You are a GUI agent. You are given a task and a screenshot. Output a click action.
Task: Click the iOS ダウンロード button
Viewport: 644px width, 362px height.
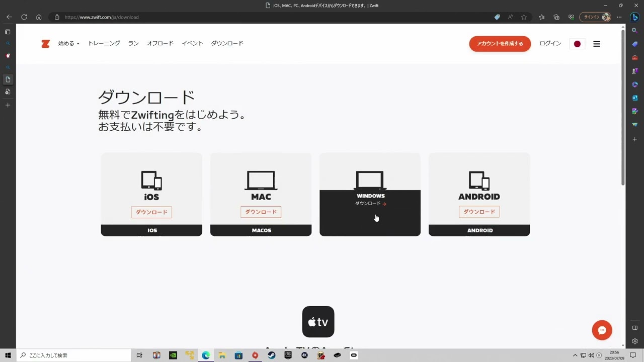point(151,212)
